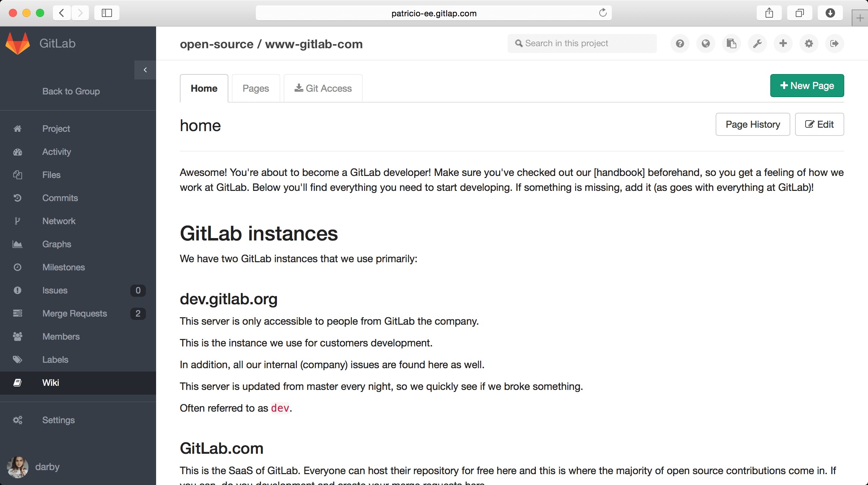Viewport: 868px width, 485px height.
Task: Click Page History button
Action: 753,124
